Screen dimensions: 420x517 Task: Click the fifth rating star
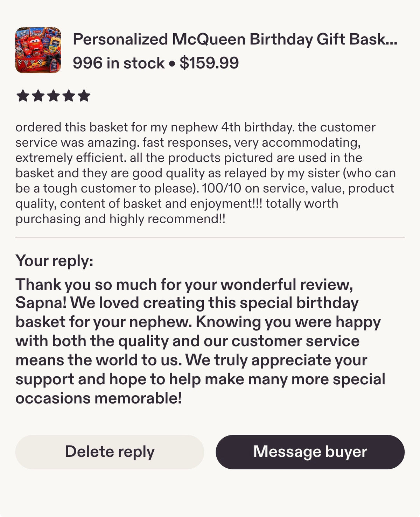click(x=84, y=96)
